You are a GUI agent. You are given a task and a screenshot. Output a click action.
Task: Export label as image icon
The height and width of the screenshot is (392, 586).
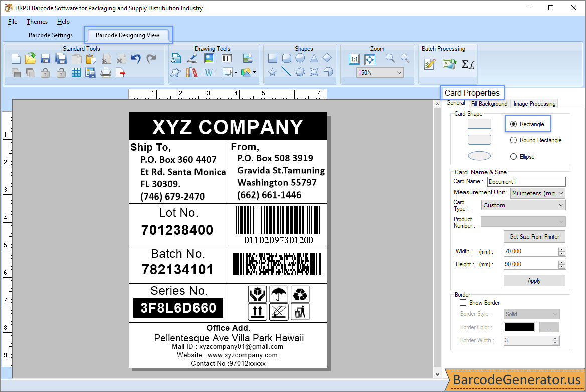(90, 73)
